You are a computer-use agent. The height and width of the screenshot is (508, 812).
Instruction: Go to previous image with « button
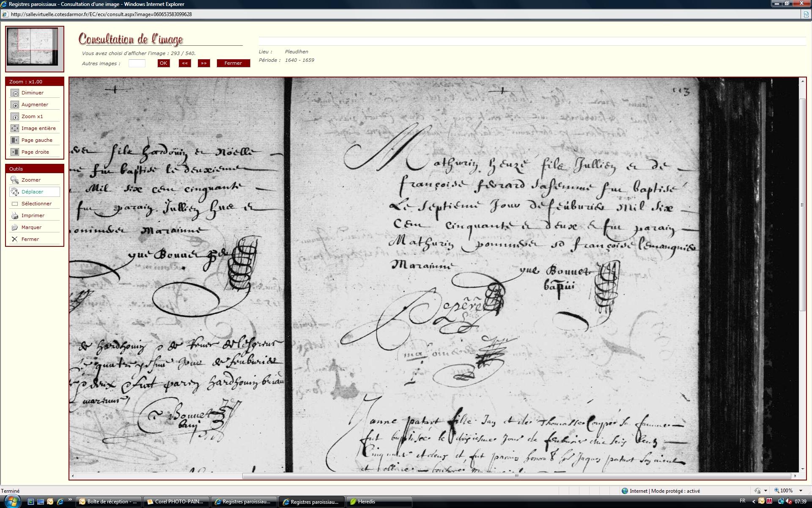pos(185,63)
